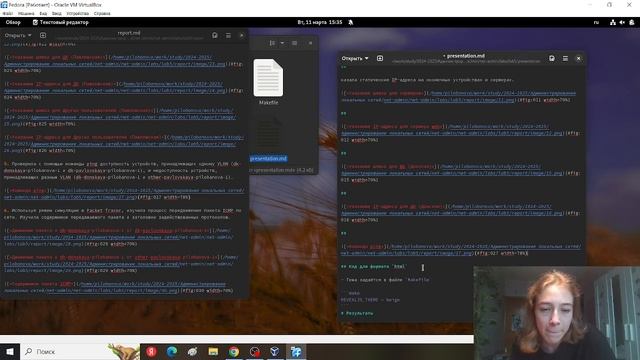Screen dimensions: 640x360
Task: Switch keyboard layout via 'ru' indicator
Action: click(x=596, y=22)
